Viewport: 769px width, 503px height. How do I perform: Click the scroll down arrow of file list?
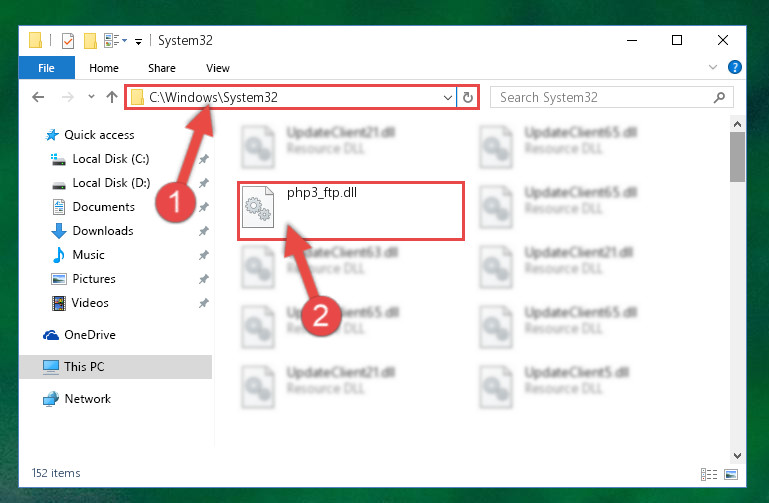click(737, 455)
